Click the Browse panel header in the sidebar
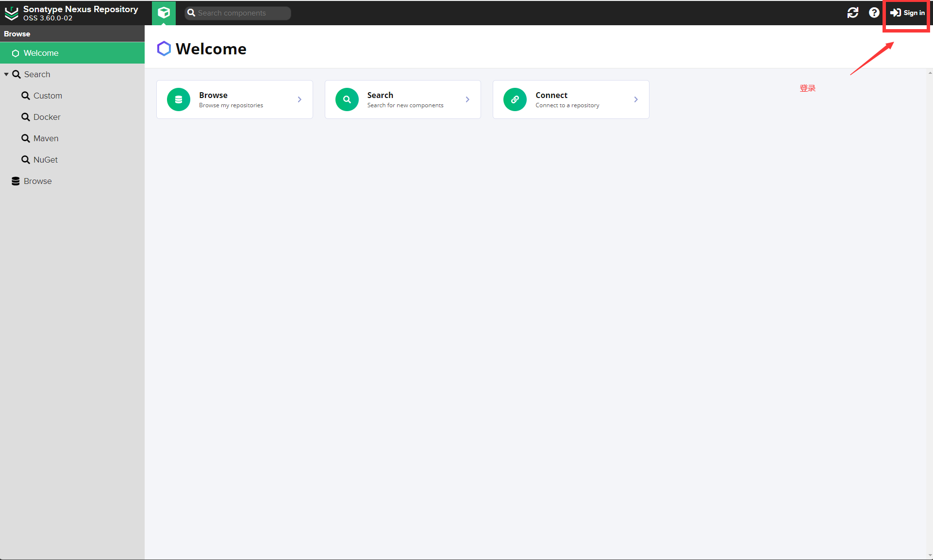Image resolution: width=933 pixels, height=560 pixels. tap(72, 33)
